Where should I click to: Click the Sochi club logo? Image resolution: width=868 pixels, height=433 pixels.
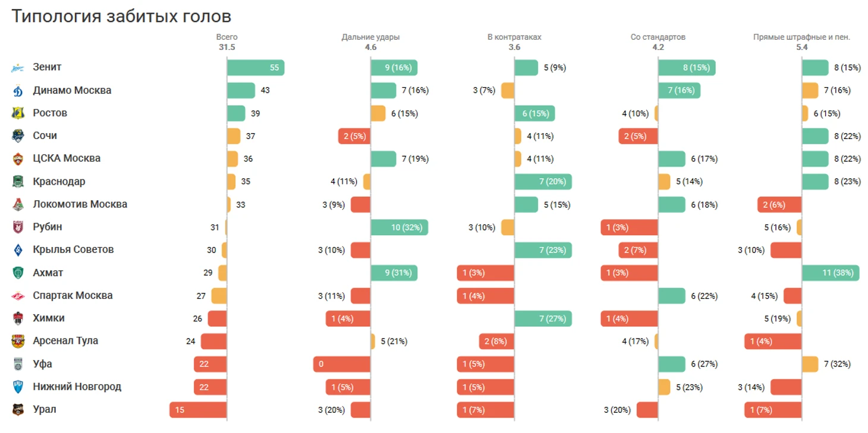pos(18,136)
